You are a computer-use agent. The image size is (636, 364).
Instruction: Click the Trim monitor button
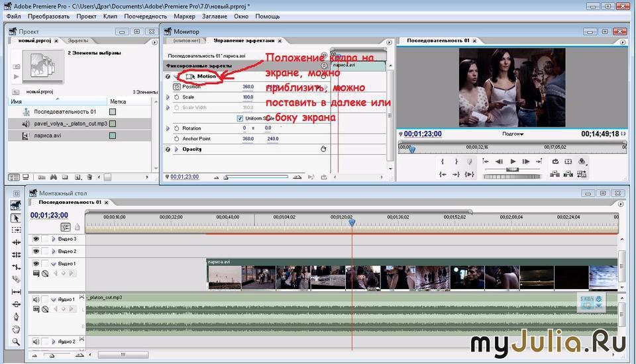582,174
